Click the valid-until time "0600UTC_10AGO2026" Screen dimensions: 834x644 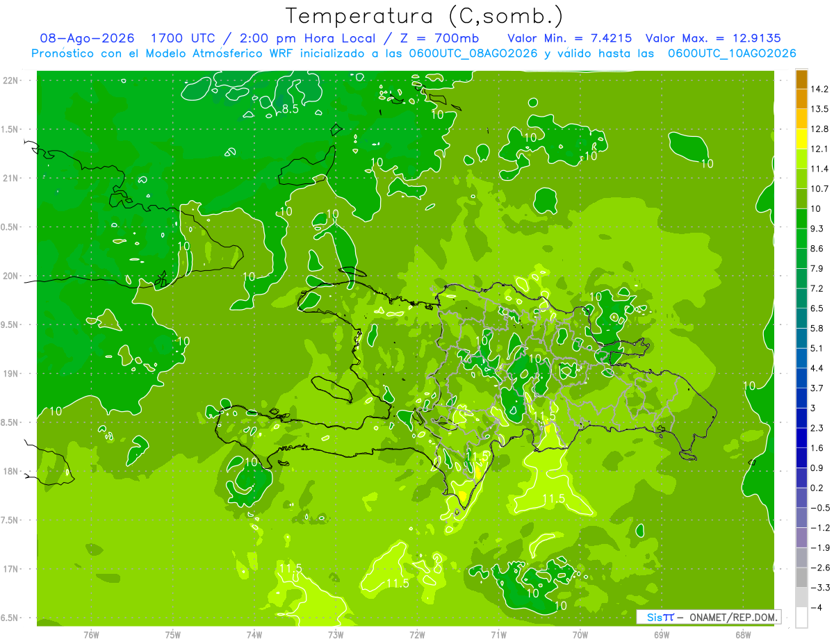pos(732,53)
